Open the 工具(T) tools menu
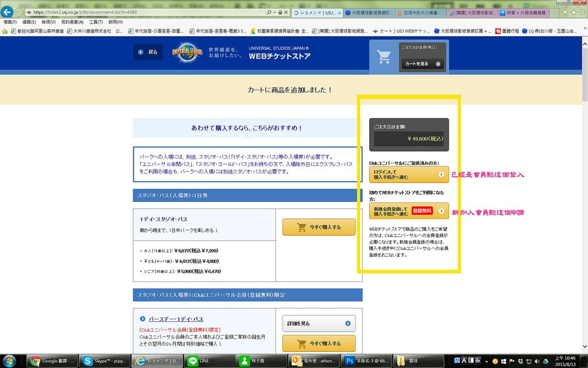Viewport: 588px width, 368px height. click(x=96, y=22)
